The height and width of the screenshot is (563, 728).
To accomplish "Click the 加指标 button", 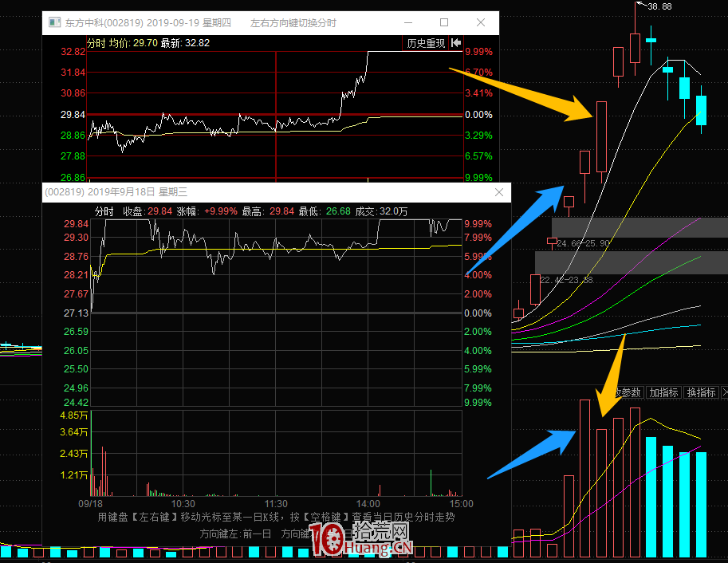I will (663, 392).
